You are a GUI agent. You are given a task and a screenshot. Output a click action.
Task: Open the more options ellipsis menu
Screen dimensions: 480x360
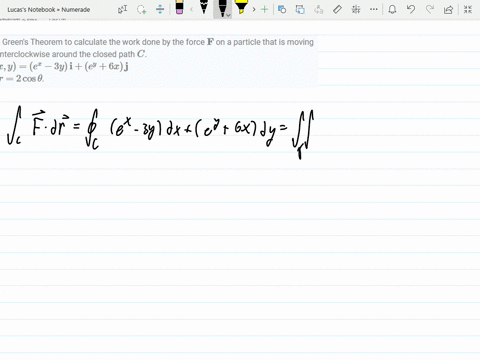374,9
